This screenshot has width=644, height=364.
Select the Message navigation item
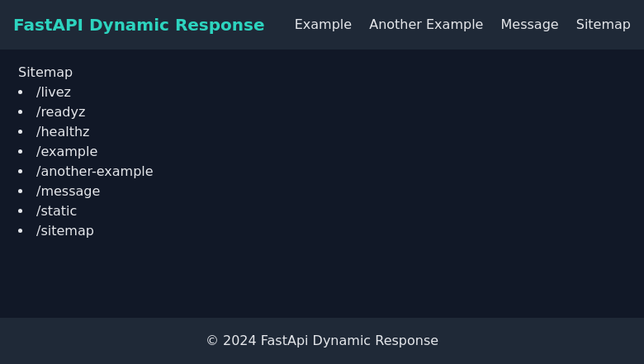(529, 25)
